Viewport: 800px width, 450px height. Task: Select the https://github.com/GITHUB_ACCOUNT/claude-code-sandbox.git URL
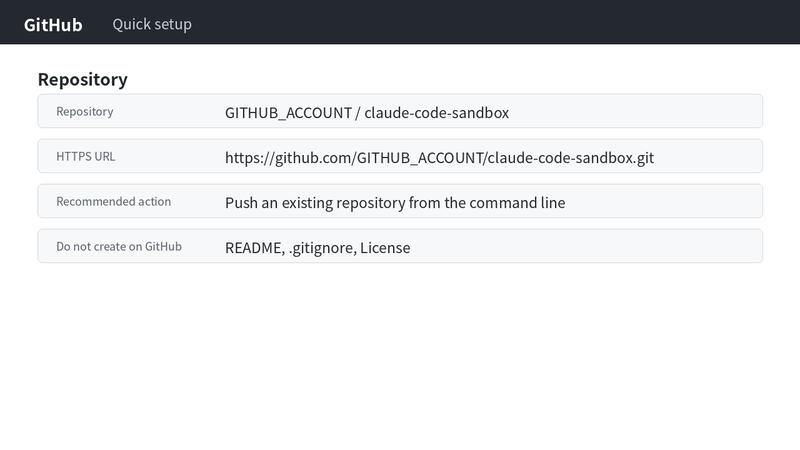[439, 158]
